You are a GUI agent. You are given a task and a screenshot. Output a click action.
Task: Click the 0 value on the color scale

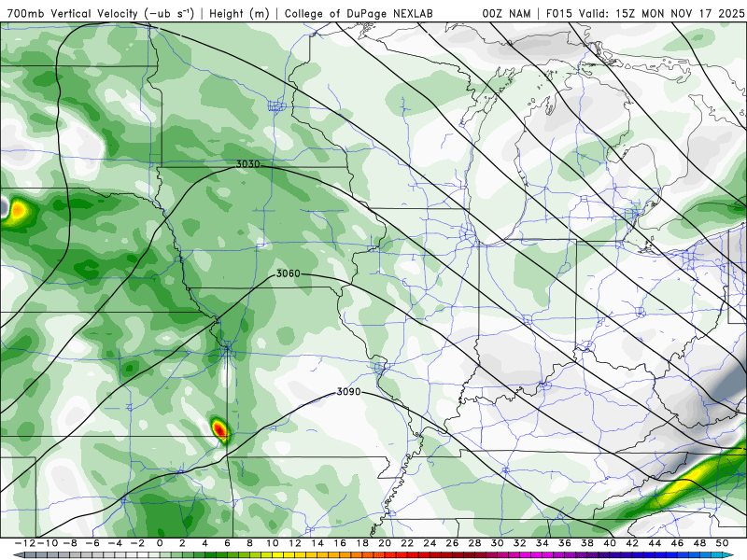tap(160, 543)
